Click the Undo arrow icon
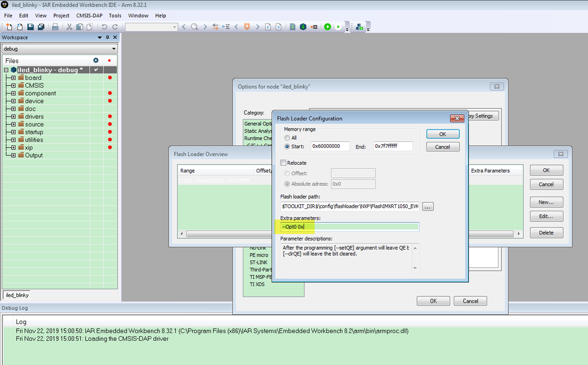 pyautogui.click(x=104, y=26)
